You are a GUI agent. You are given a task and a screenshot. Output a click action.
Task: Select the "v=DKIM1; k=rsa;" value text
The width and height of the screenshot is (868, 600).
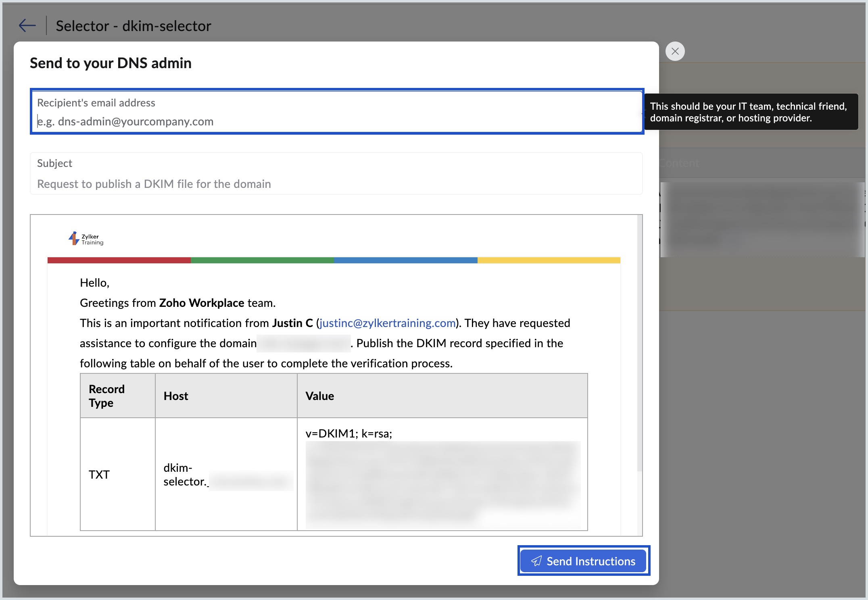click(x=348, y=433)
